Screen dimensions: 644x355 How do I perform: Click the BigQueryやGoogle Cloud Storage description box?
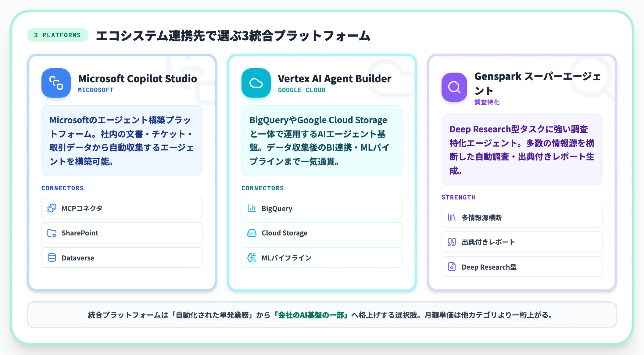[322, 141]
